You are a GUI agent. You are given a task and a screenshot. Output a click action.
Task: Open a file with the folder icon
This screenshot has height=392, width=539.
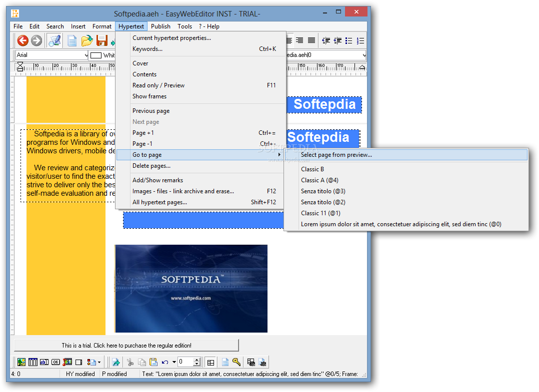pos(87,40)
